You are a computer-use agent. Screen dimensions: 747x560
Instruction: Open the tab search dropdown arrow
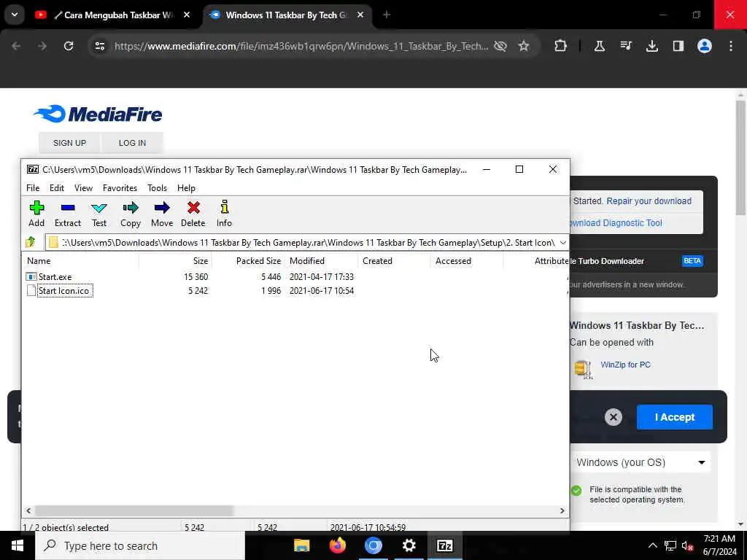(x=15, y=15)
